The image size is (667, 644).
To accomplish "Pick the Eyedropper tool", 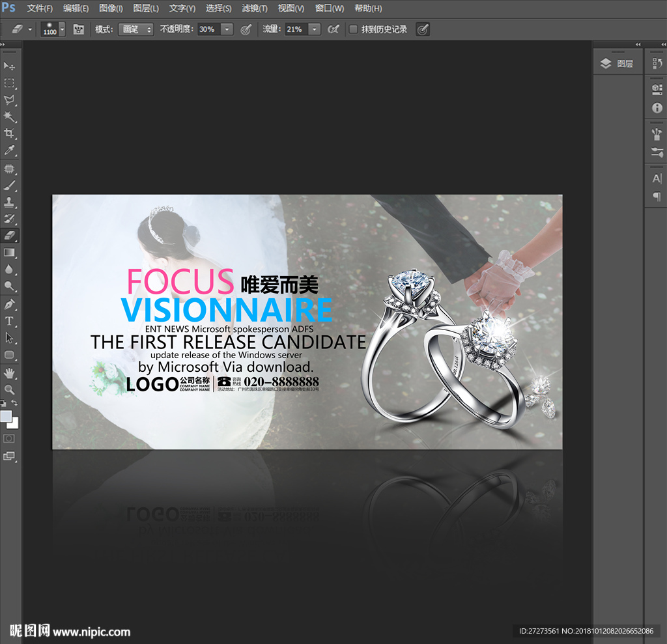I will click(x=10, y=150).
